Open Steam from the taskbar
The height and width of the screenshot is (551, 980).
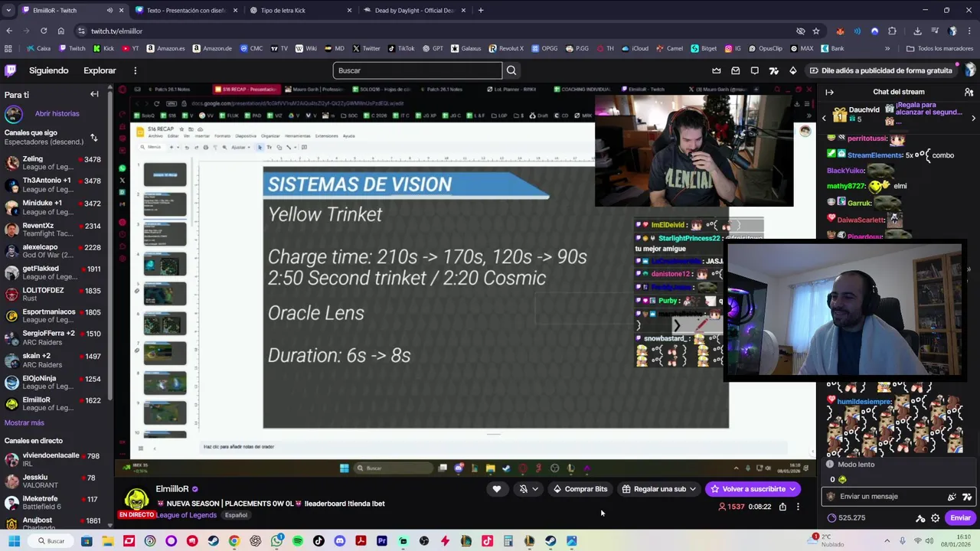(213, 541)
